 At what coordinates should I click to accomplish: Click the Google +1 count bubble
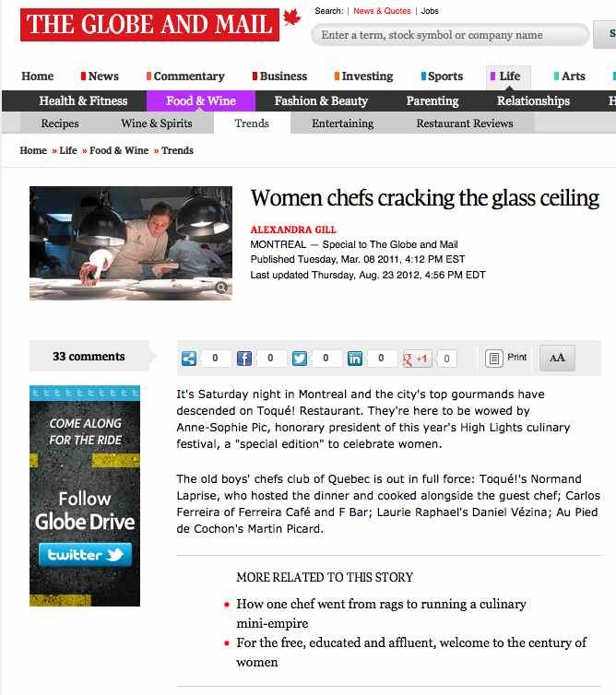coord(446,359)
